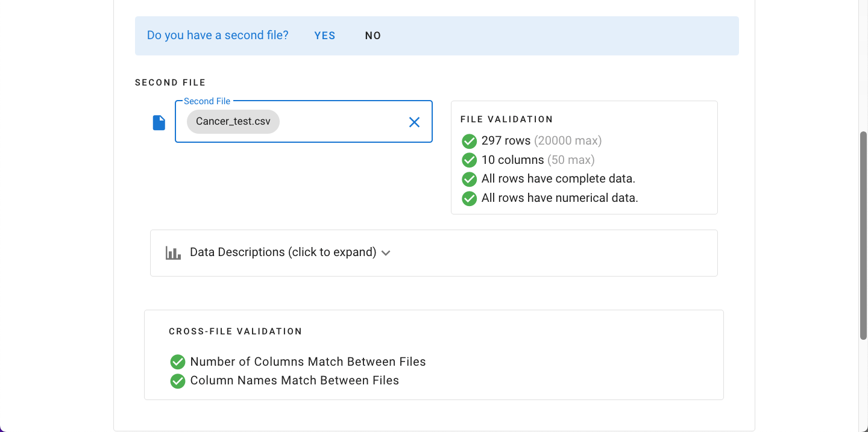The height and width of the screenshot is (432, 868).
Task: Click check icon for Number of Columns Match
Action: [x=178, y=362]
